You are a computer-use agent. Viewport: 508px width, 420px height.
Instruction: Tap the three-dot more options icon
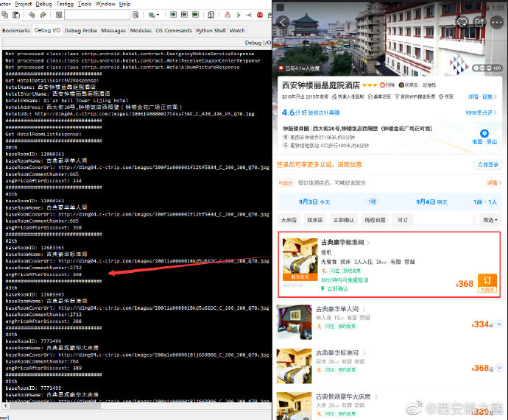(497, 23)
